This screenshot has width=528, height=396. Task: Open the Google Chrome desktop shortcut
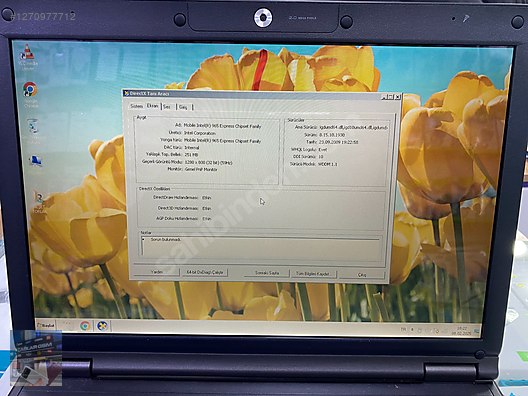click(x=30, y=94)
